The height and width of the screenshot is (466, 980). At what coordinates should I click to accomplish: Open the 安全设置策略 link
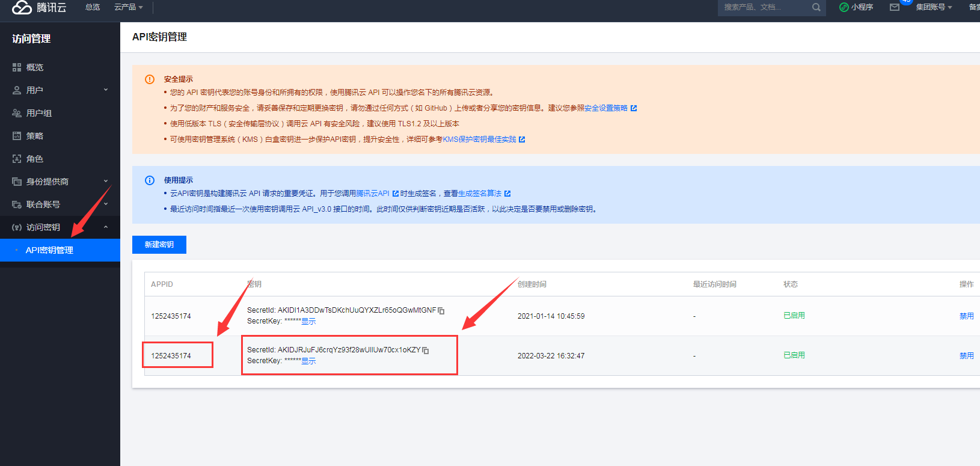(x=606, y=108)
